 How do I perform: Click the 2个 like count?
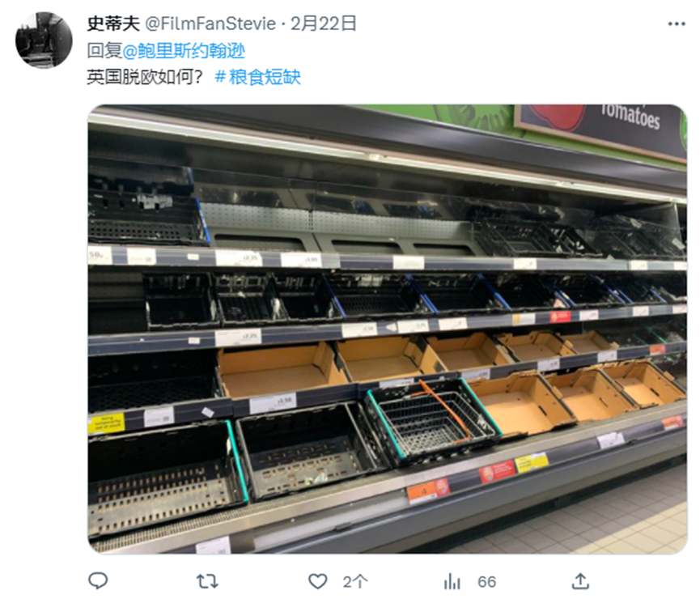pyautogui.click(x=355, y=581)
